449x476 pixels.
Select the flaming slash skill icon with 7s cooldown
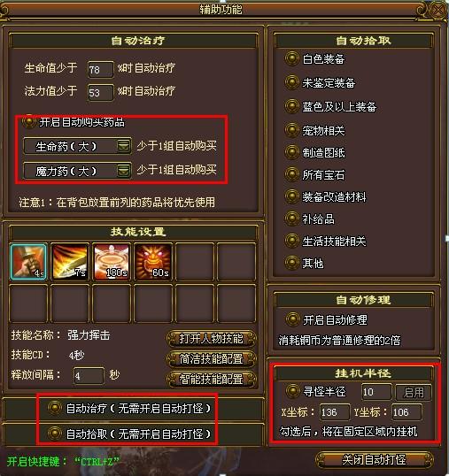click(x=70, y=261)
